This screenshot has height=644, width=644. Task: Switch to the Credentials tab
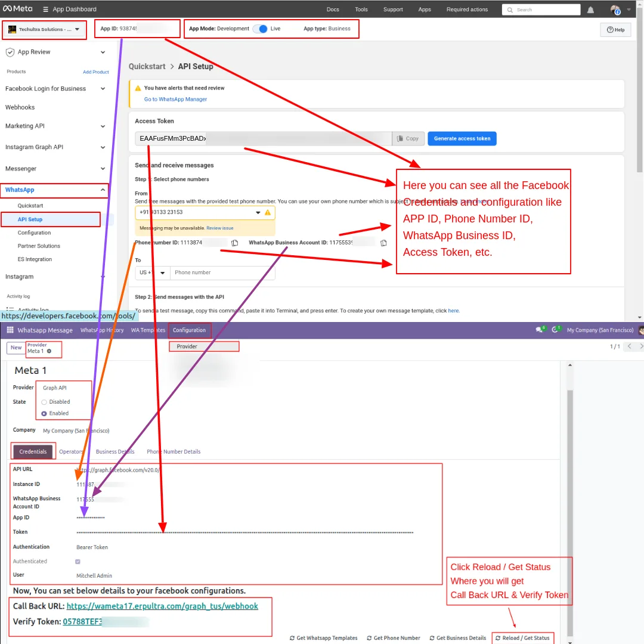[33, 452]
